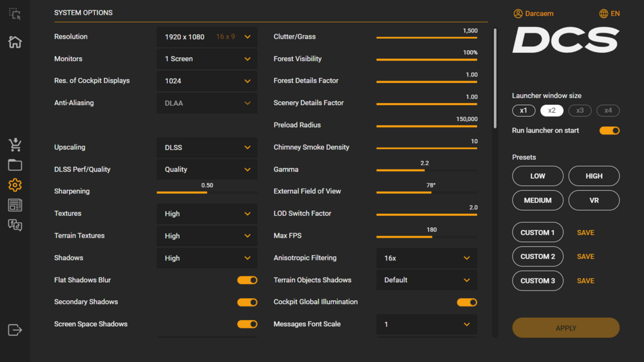Toggle Run launcher on start switch
The height and width of the screenshot is (362, 644).
(609, 131)
